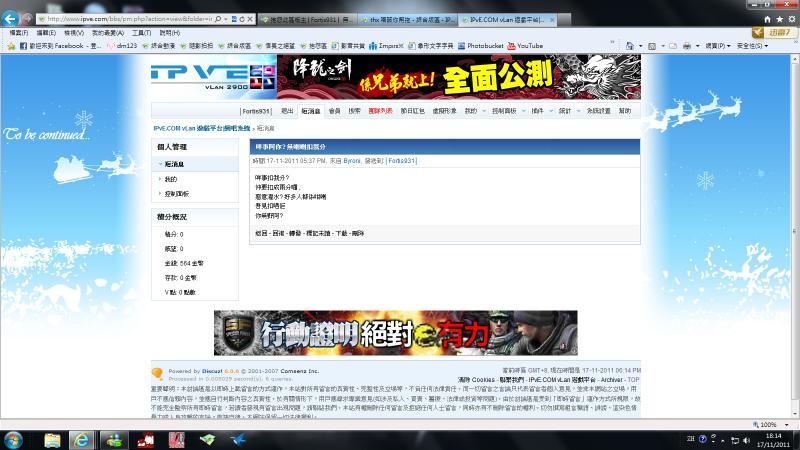
Task: Open the 檔案(F) menu
Action: click(19, 33)
